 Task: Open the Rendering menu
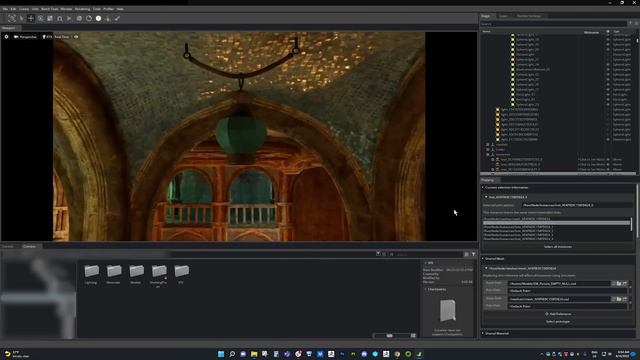click(x=82, y=9)
